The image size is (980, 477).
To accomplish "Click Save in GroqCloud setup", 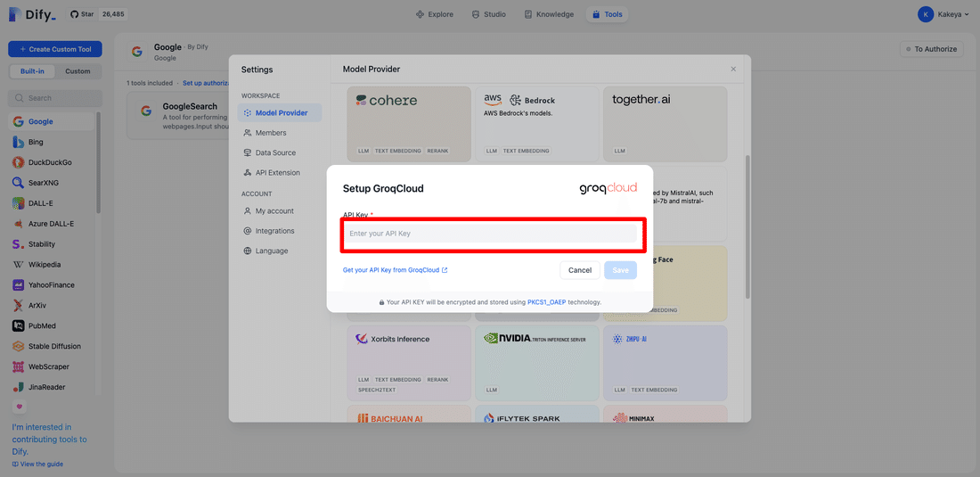I will point(621,271).
